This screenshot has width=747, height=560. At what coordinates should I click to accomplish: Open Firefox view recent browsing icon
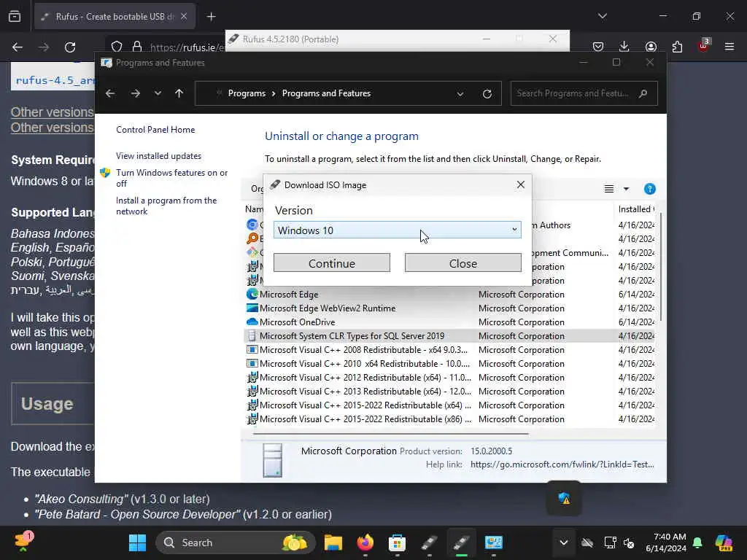point(15,17)
